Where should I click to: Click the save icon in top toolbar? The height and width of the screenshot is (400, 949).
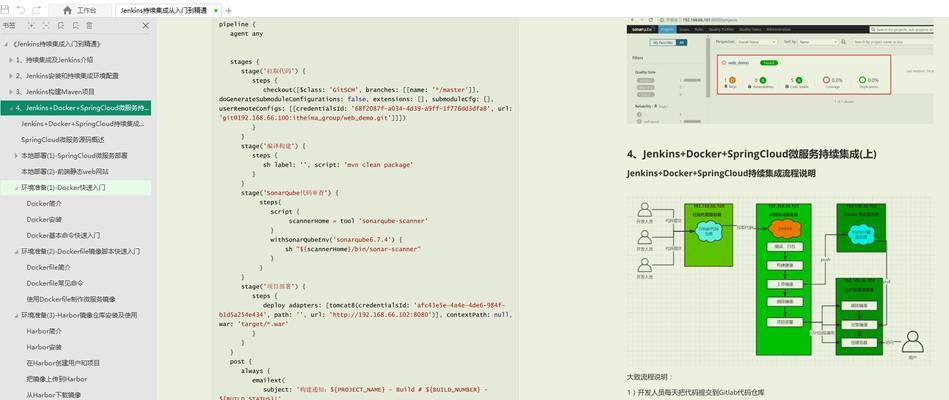(x=6, y=10)
